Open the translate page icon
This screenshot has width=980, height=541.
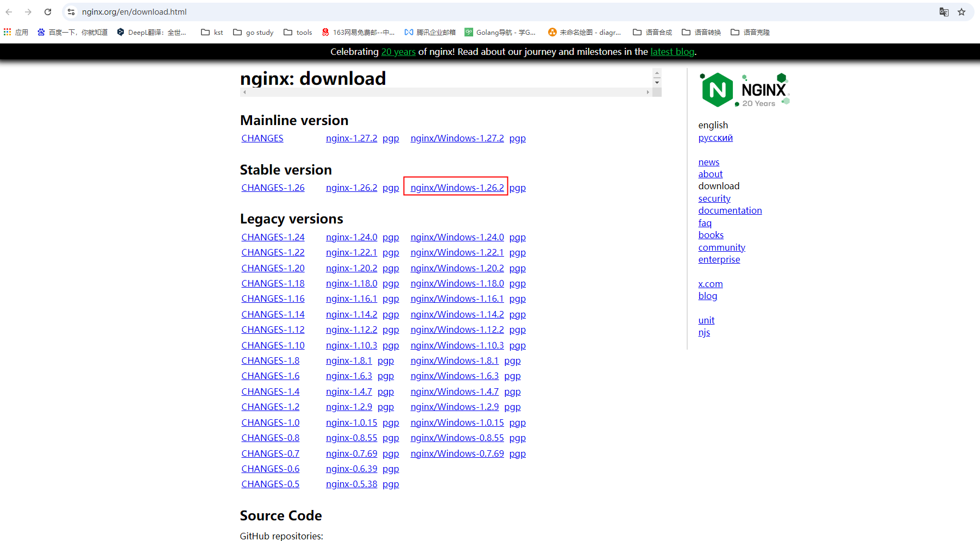pos(944,12)
